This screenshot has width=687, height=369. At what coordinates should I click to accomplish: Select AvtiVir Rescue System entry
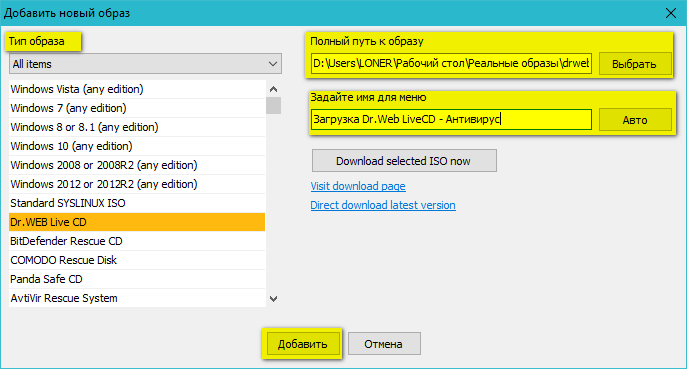pos(137,298)
